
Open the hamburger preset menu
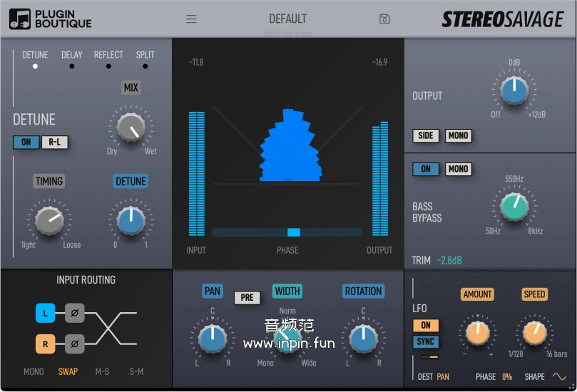191,19
